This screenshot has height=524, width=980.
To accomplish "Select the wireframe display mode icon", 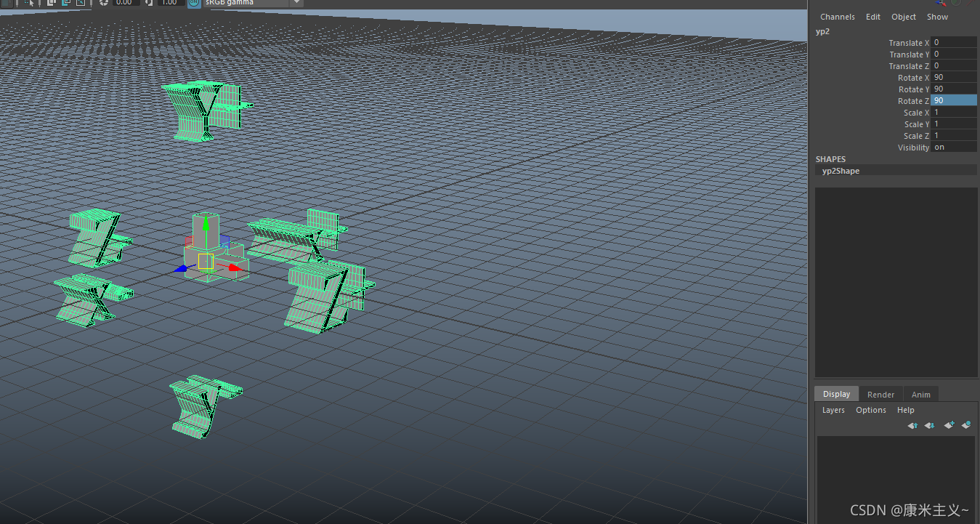I will coord(8,4).
